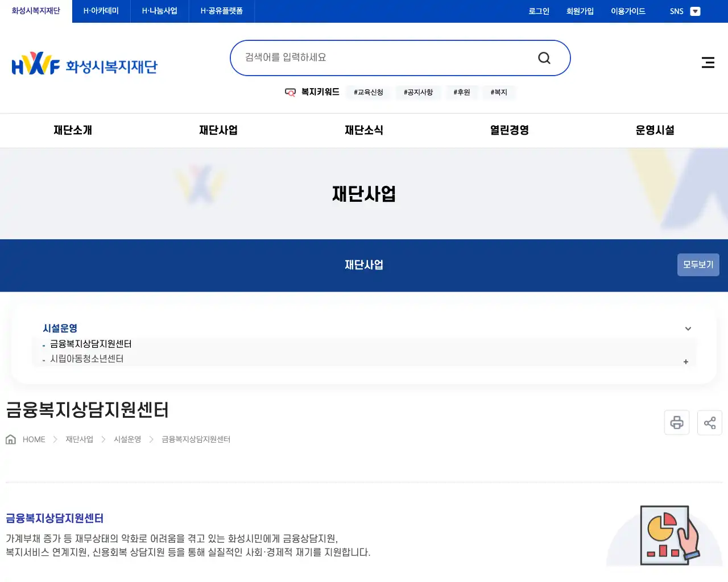Expand the 시립아동청소년센터 row with plus icon
This screenshot has width=728, height=582.
tap(685, 361)
